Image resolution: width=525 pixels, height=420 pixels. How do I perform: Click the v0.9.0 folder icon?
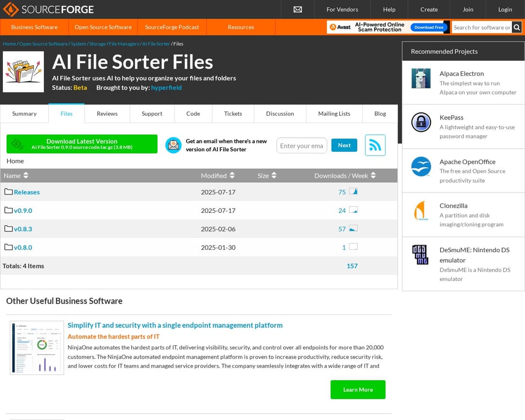(8, 210)
